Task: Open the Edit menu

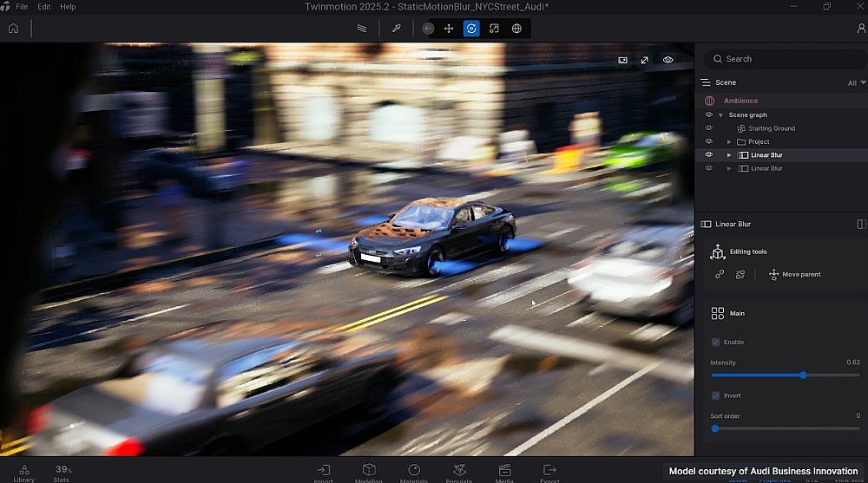Action: 43,6
